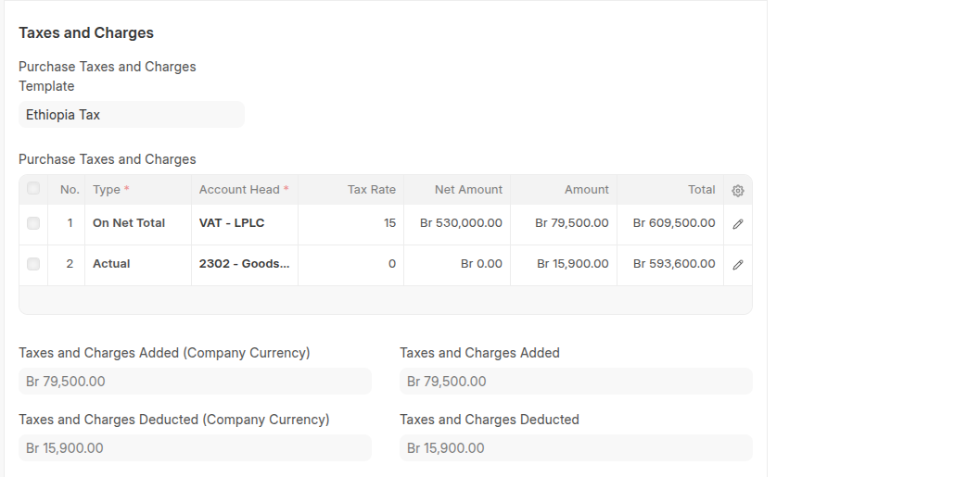
Task: Click the Total cell Br 609,500.00
Action: pyautogui.click(x=670, y=223)
